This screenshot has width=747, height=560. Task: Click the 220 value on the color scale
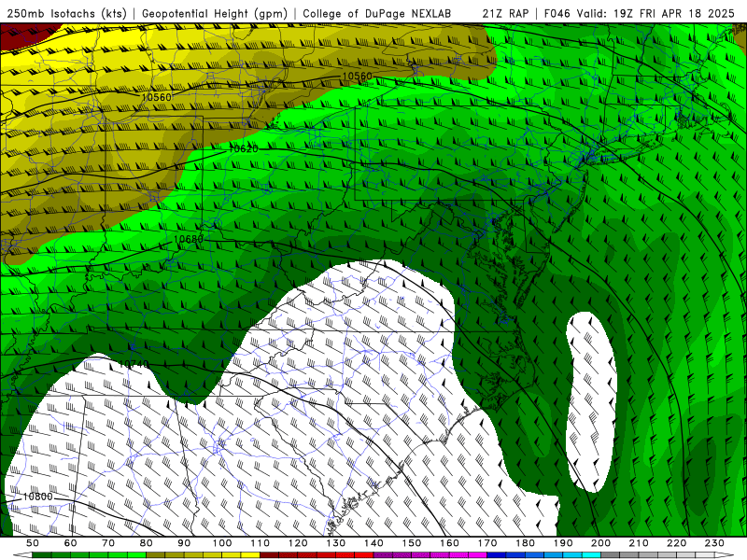(x=676, y=543)
